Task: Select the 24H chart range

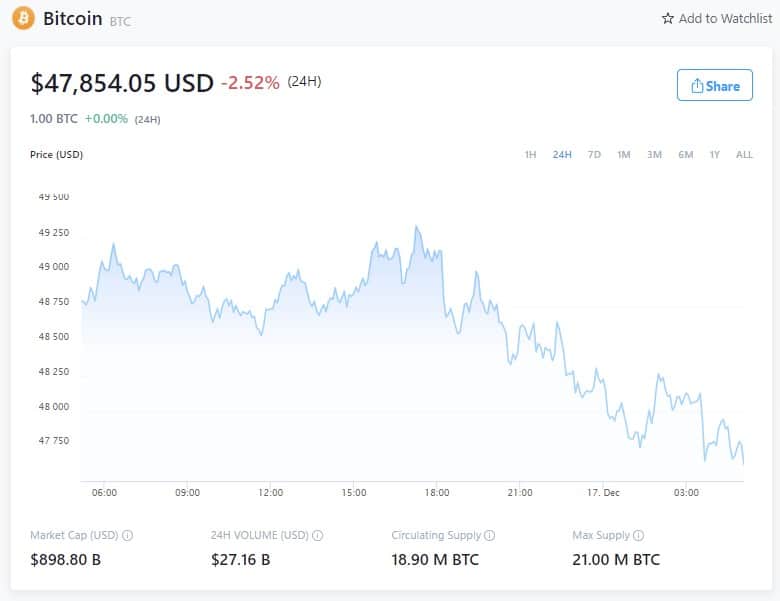Action: (x=562, y=155)
